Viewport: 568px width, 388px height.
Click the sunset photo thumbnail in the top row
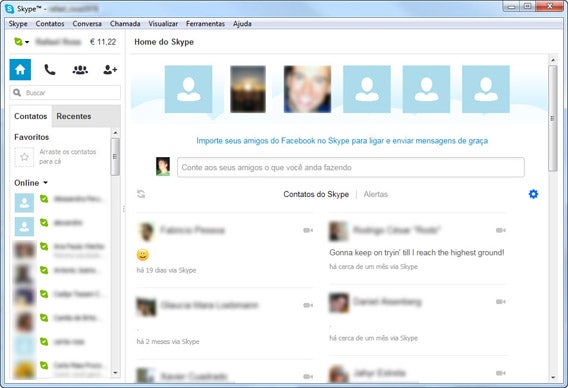click(248, 89)
